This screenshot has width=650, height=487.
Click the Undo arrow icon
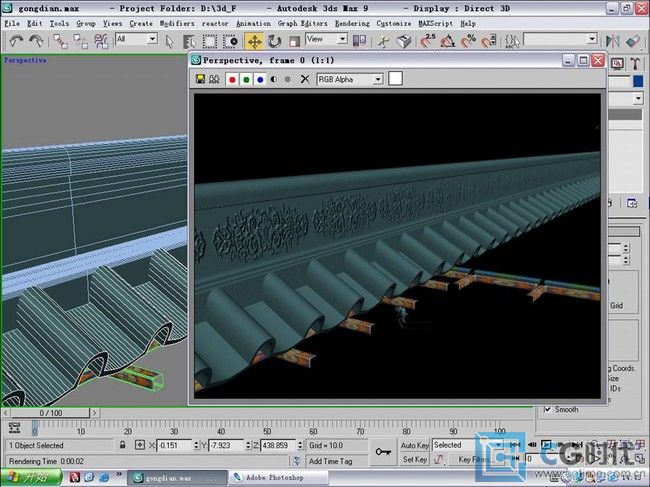16,41
